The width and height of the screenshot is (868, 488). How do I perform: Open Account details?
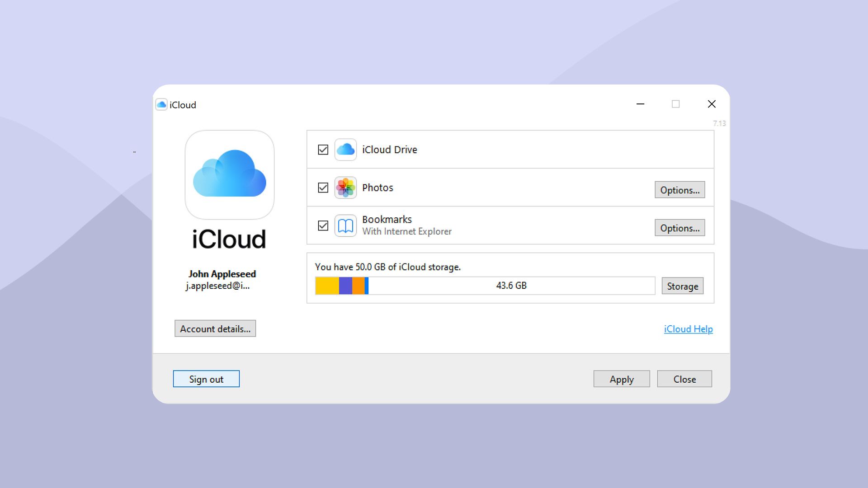point(215,328)
